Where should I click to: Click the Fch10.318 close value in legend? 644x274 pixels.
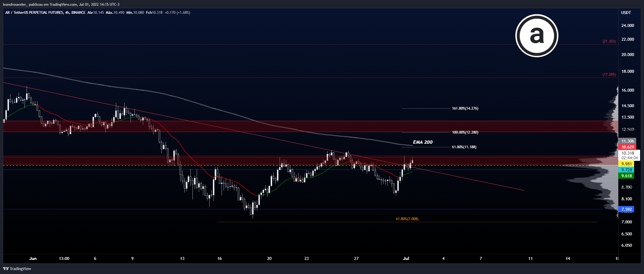click(154, 13)
